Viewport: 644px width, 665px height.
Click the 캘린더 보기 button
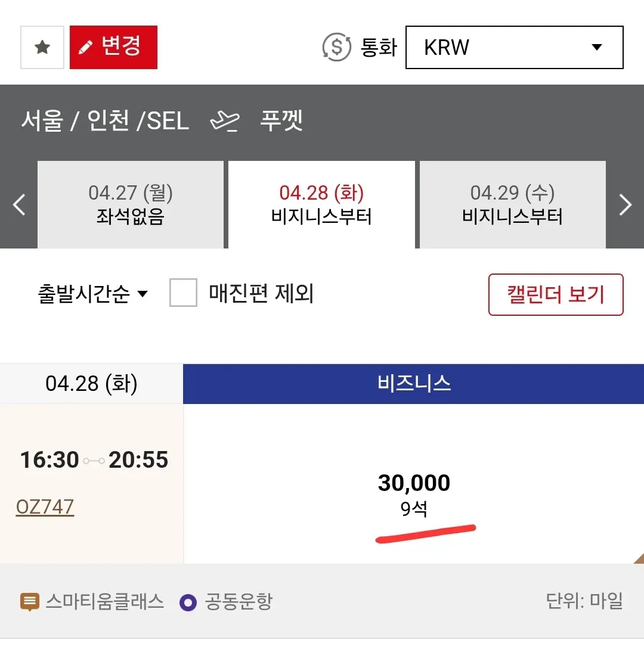click(555, 294)
